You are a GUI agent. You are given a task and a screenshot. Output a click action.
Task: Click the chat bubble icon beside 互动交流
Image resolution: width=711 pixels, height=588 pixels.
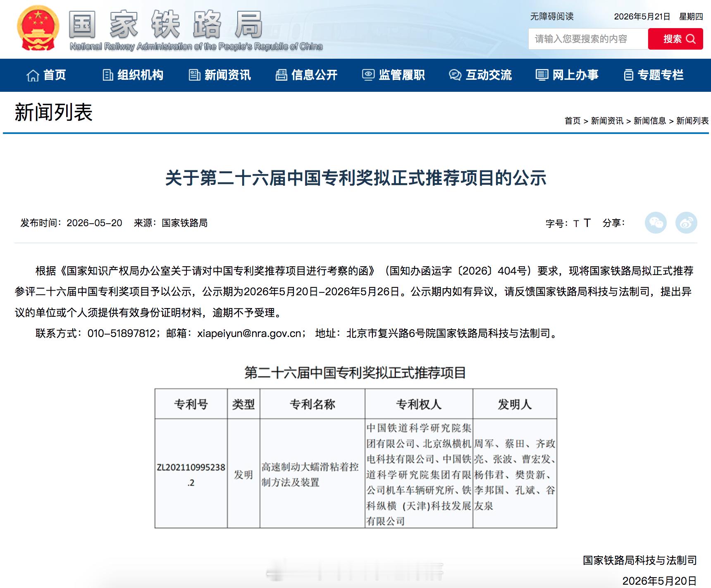tap(455, 75)
